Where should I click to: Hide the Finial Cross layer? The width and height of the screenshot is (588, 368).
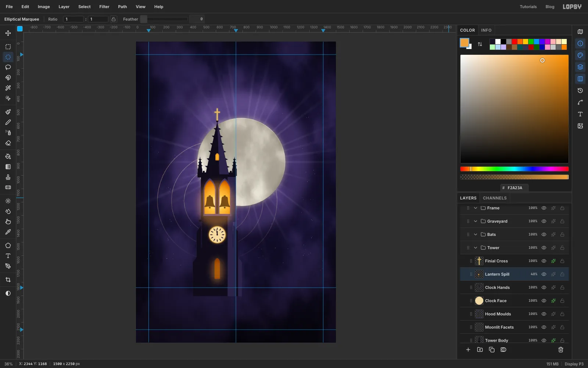click(544, 261)
